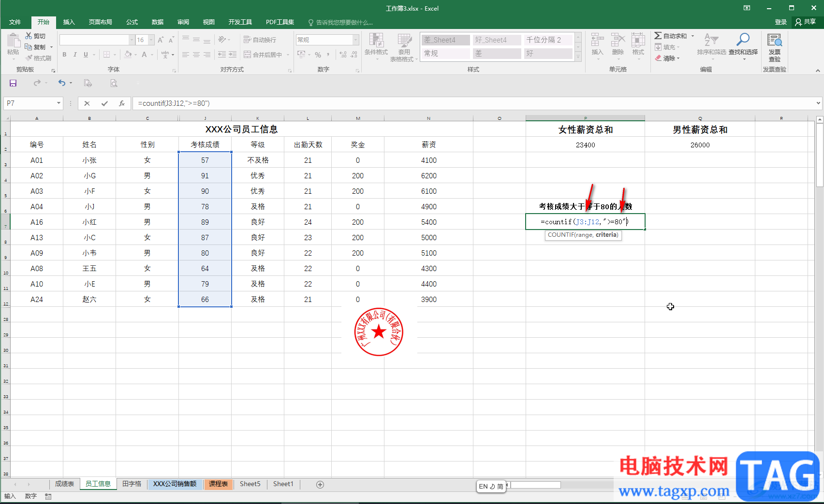Toggle middle vertical alignment

196,40
